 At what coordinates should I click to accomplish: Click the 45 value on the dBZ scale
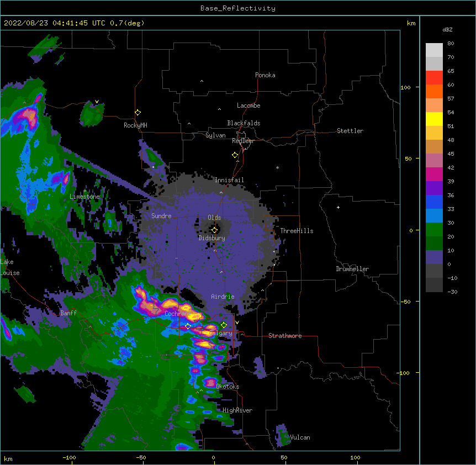451,154
